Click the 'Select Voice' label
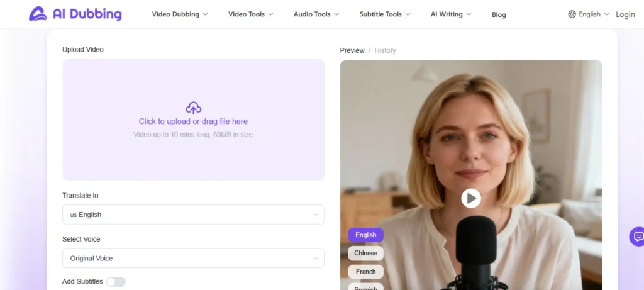The image size is (644, 290). (x=81, y=239)
